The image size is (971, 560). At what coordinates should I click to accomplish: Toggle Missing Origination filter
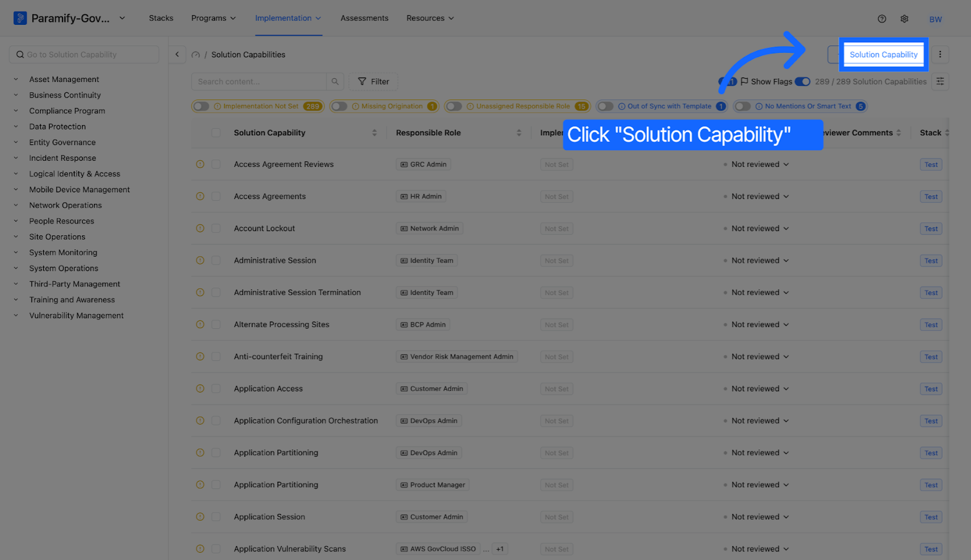pyautogui.click(x=339, y=106)
